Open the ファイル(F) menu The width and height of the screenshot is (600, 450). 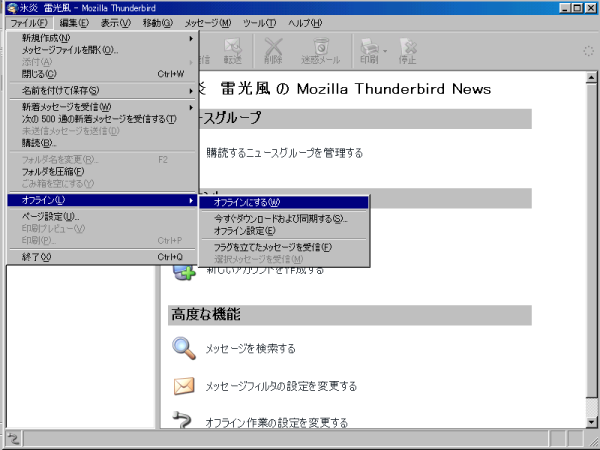coord(29,23)
